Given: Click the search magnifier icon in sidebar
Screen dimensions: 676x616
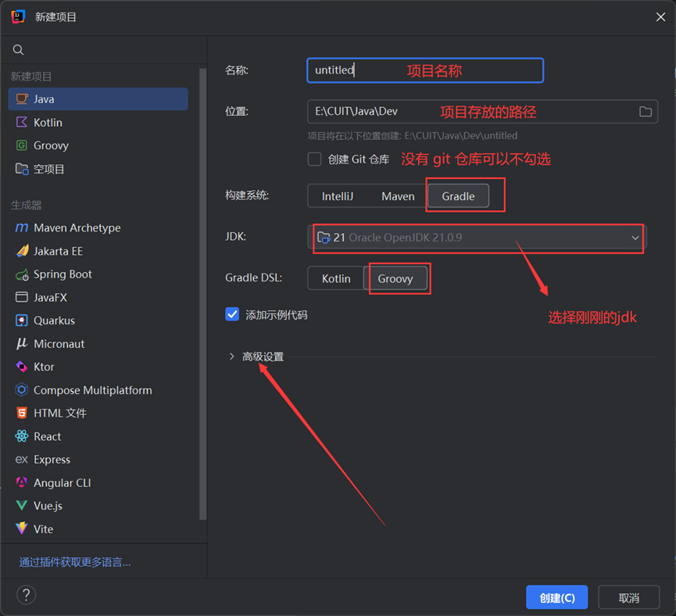Looking at the screenshot, I should pyautogui.click(x=18, y=49).
